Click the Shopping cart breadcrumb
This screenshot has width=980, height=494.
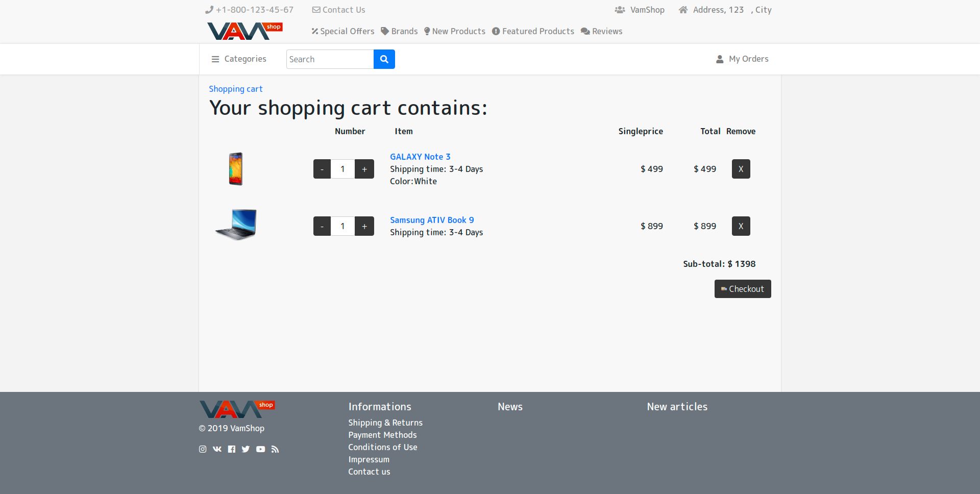[x=236, y=89]
